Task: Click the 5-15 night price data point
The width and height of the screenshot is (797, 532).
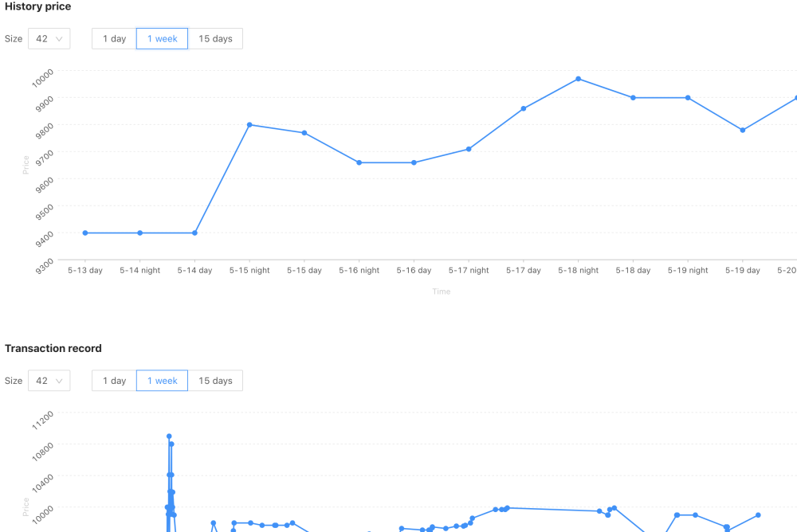Action: 249,125
